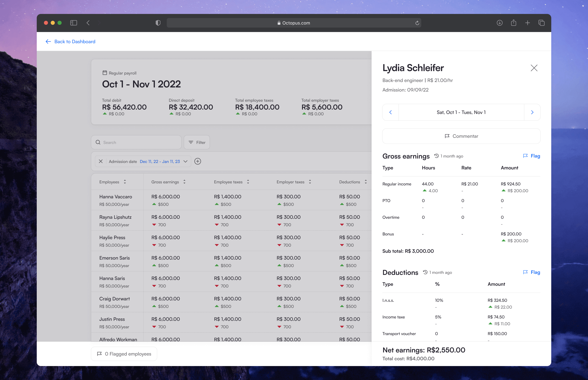
Task: Open the browser downloads icon
Action: coord(499,23)
